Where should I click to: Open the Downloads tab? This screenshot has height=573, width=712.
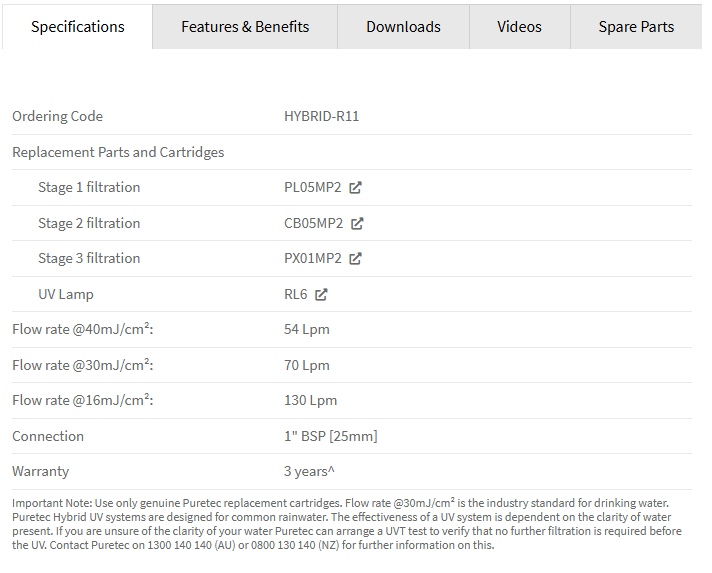(x=403, y=27)
